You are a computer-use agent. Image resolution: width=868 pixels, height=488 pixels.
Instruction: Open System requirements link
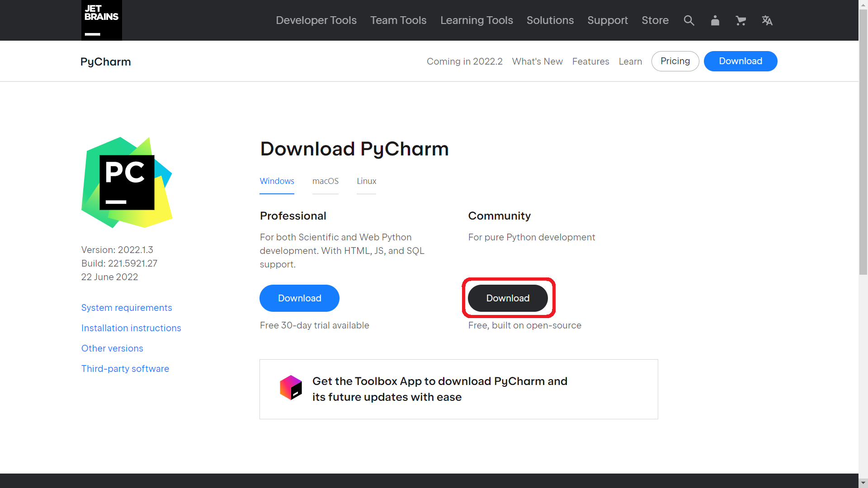(x=127, y=308)
